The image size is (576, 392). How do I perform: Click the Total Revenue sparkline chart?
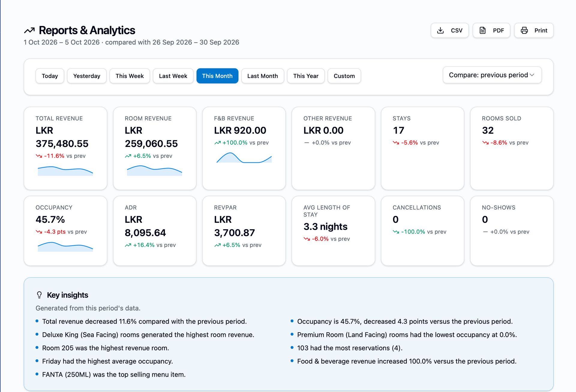[65, 170]
